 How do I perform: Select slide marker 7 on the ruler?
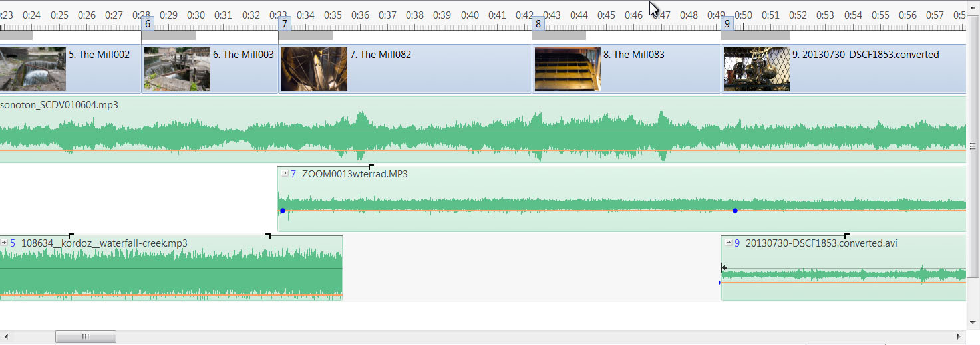click(x=285, y=23)
